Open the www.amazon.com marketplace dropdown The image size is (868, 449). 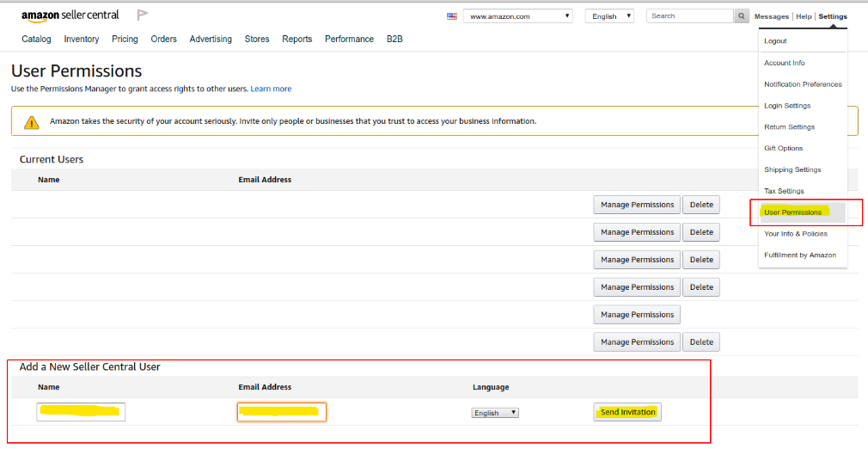click(517, 16)
